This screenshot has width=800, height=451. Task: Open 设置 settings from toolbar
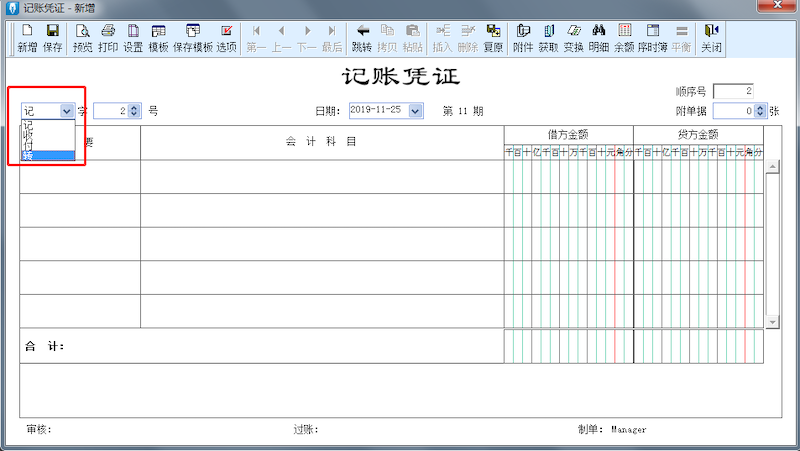[x=133, y=38]
